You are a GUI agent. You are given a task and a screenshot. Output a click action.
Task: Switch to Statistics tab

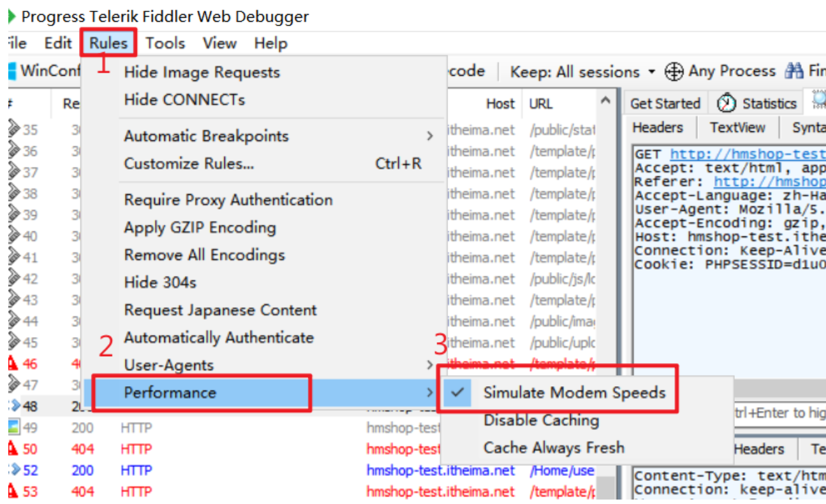point(758,103)
